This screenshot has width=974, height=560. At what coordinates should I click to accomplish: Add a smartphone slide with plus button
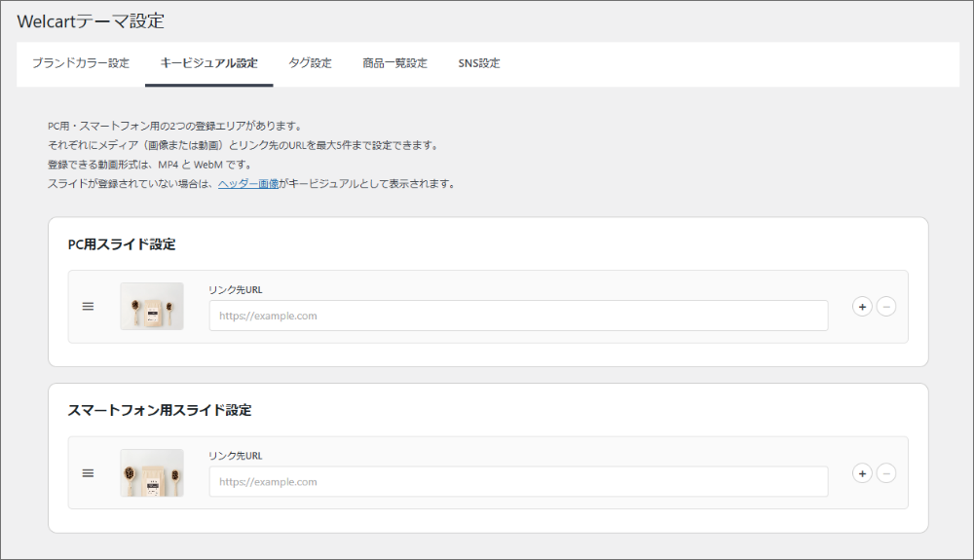click(862, 473)
